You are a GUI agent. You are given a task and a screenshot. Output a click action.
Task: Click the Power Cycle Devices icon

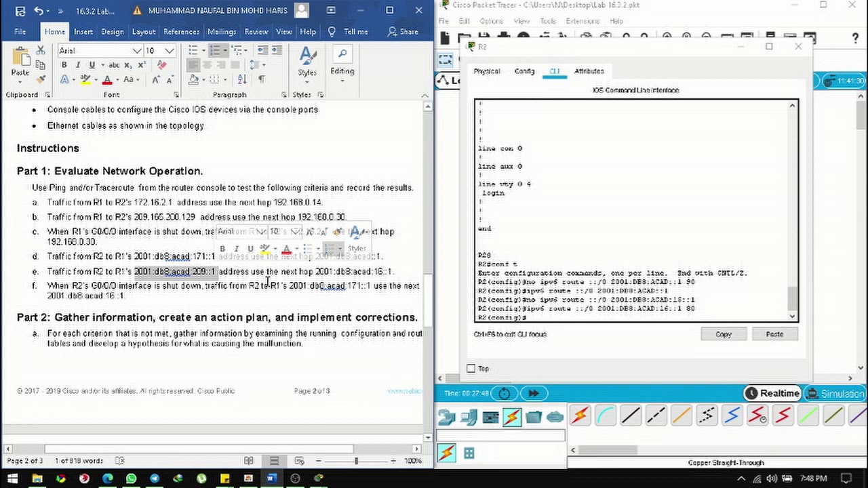(505, 393)
